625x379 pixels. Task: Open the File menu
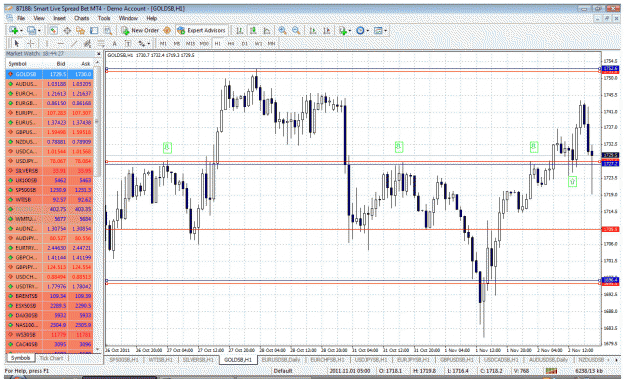pyautogui.click(x=21, y=18)
